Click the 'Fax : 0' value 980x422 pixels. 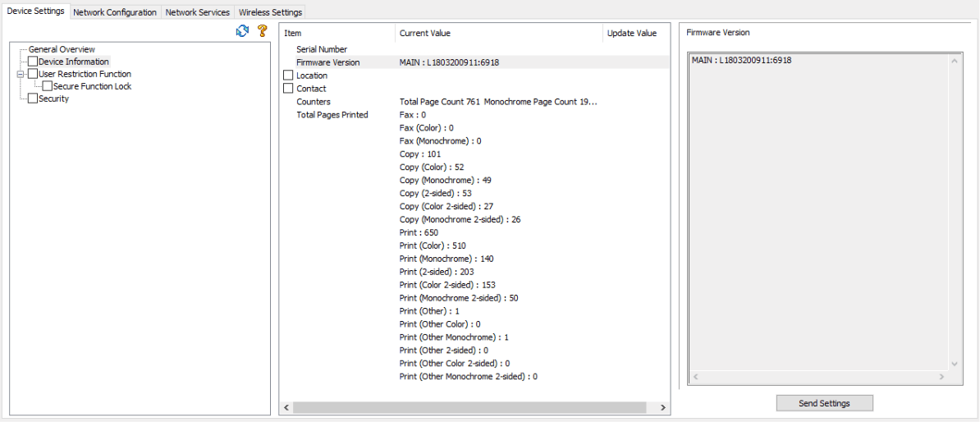413,114
